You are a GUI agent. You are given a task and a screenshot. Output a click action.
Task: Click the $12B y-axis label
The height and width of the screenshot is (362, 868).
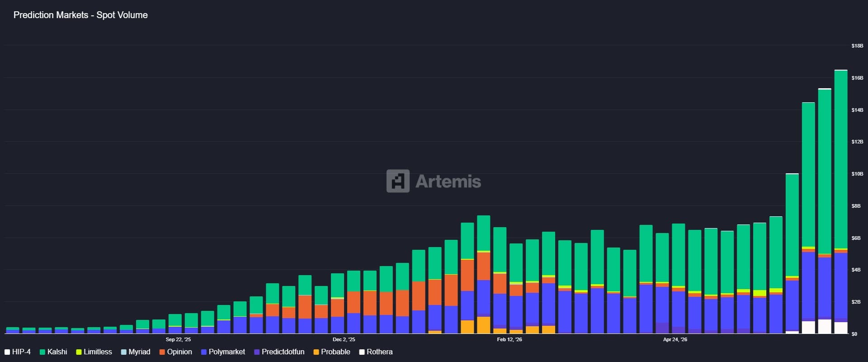(857, 142)
